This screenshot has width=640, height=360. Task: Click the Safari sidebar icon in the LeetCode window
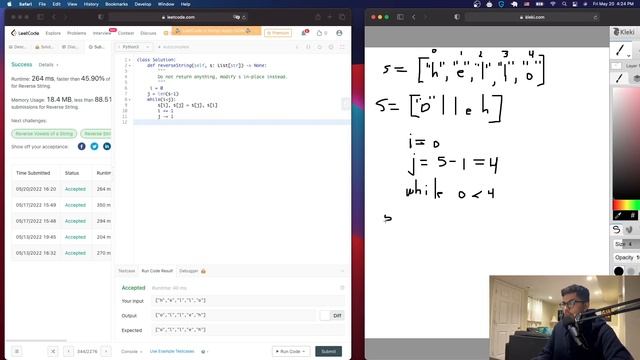40,17
